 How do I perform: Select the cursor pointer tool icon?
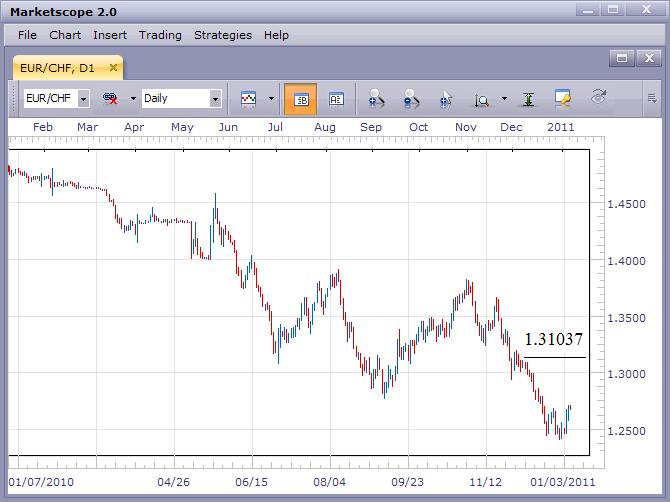pyautogui.click(x=446, y=99)
